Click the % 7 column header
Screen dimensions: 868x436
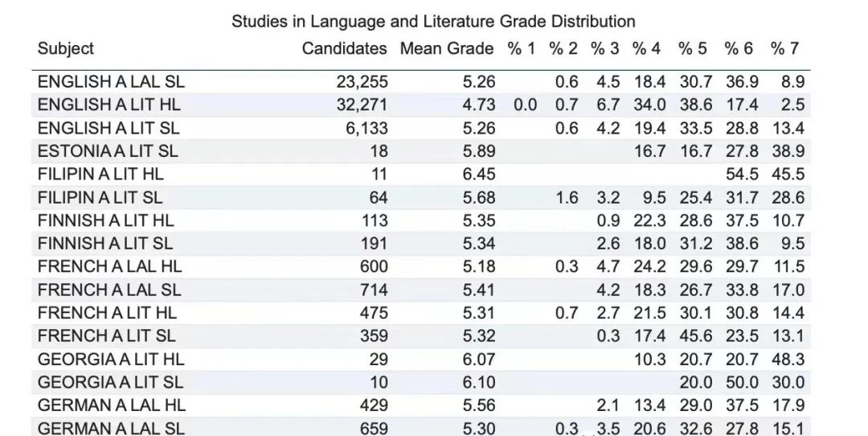[x=784, y=49]
